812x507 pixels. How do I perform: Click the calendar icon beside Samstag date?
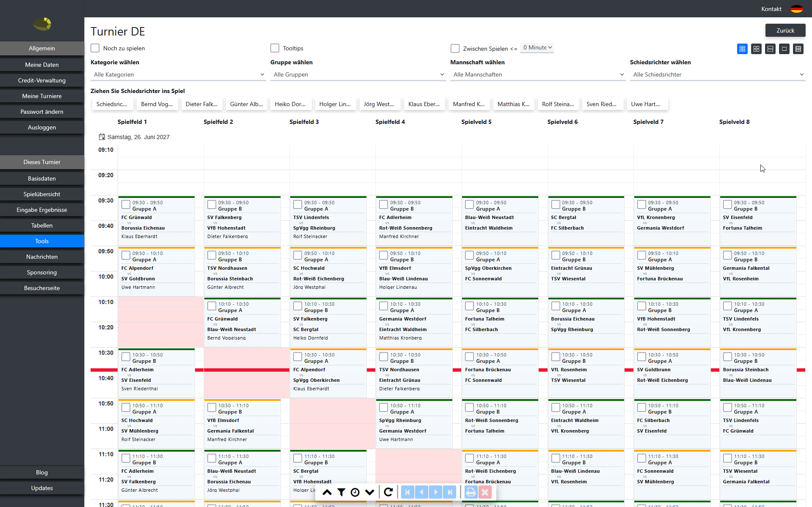[102, 137]
